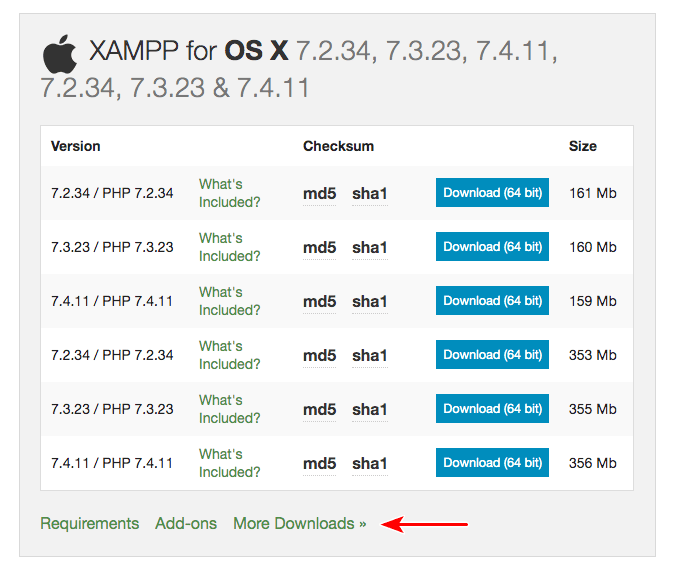Show md5 checksum for the 161 Mb download
Screen dimensions: 673x575
(319, 194)
